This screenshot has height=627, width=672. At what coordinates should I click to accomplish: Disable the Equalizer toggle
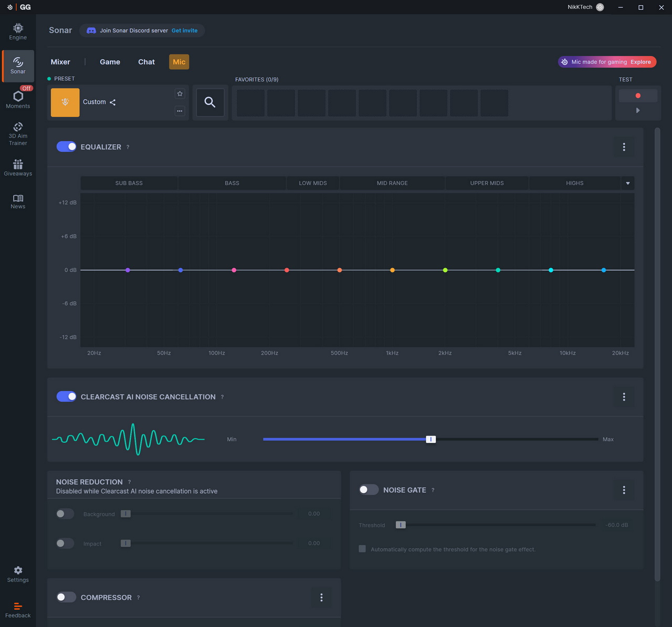point(66,147)
